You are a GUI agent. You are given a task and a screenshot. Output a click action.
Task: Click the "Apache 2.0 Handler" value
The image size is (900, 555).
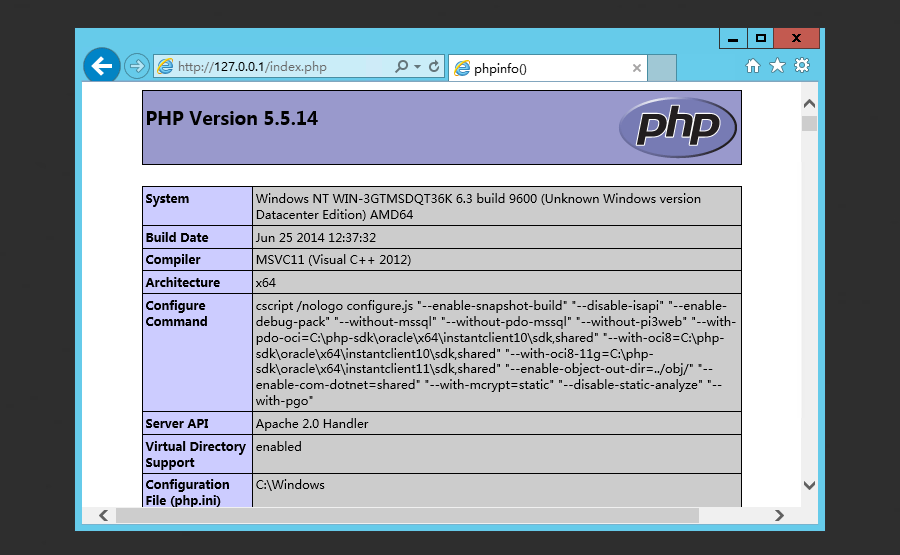tap(312, 424)
